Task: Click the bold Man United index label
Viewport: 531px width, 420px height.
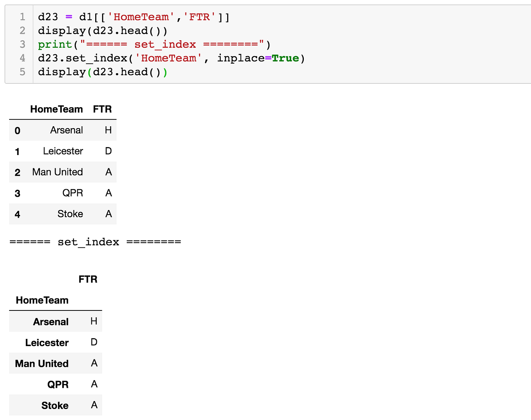Action: pyautogui.click(x=42, y=364)
